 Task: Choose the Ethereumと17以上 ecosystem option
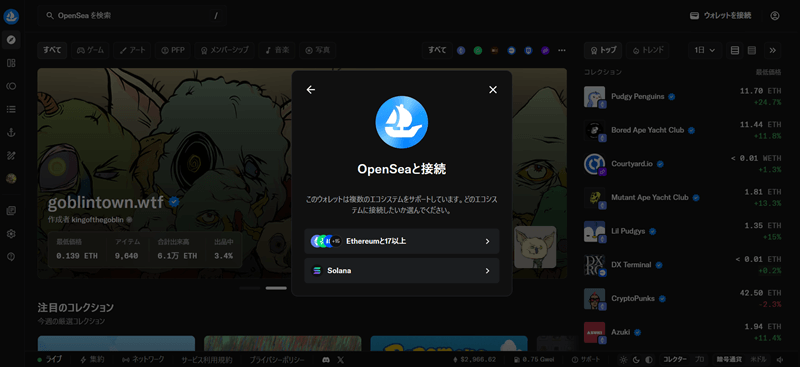click(402, 241)
